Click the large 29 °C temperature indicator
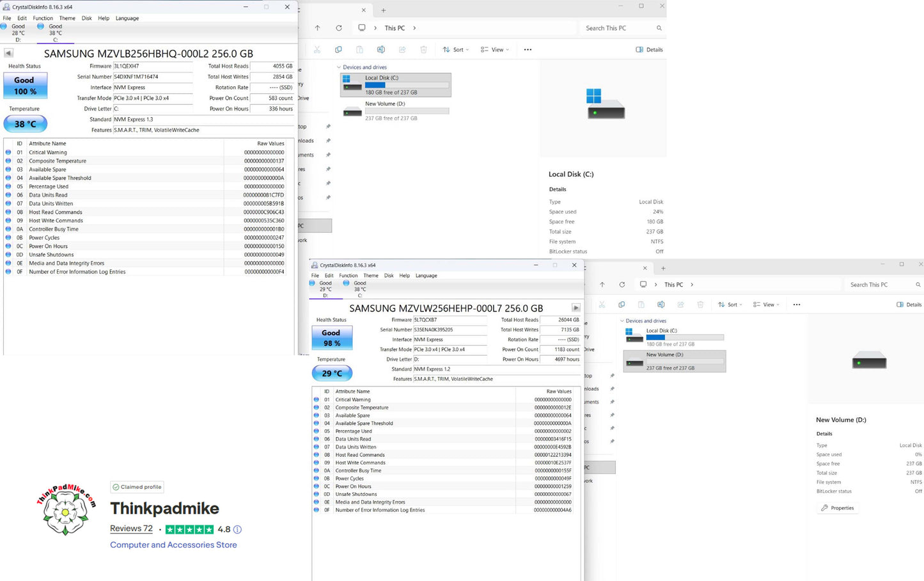Viewport: 924px width, 581px height. pyautogui.click(x=332, y=373)
